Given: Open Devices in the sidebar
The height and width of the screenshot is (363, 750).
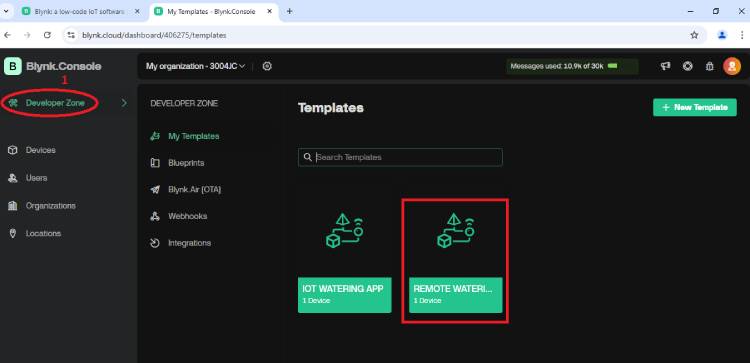Looking at the screenshot, I should coord(41,150).
